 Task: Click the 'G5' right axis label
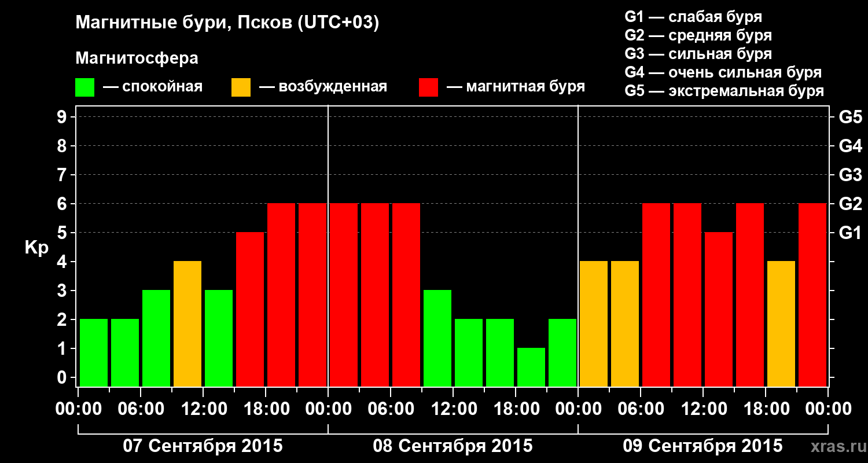click(x=850, y=117)
